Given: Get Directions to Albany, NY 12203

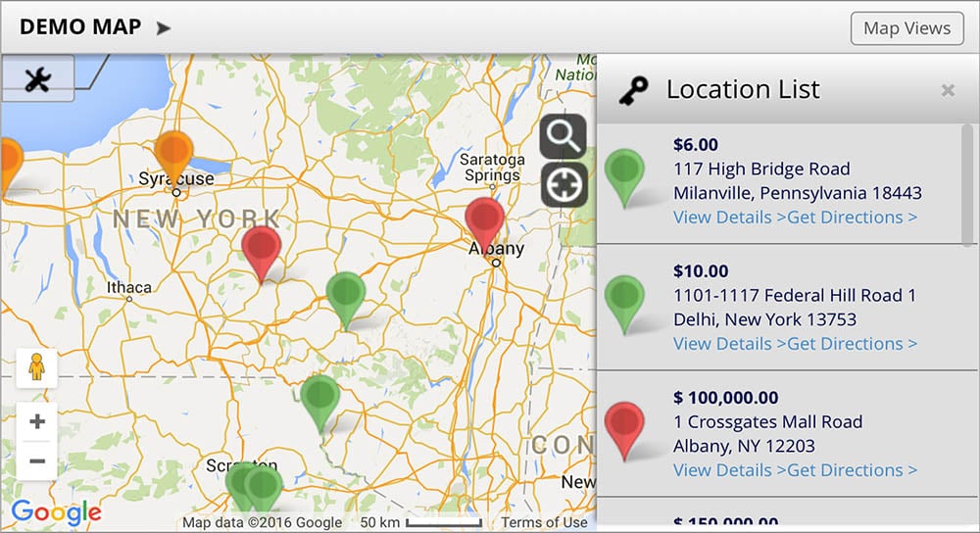Looking at the screenshot, I should pos(853,470).
